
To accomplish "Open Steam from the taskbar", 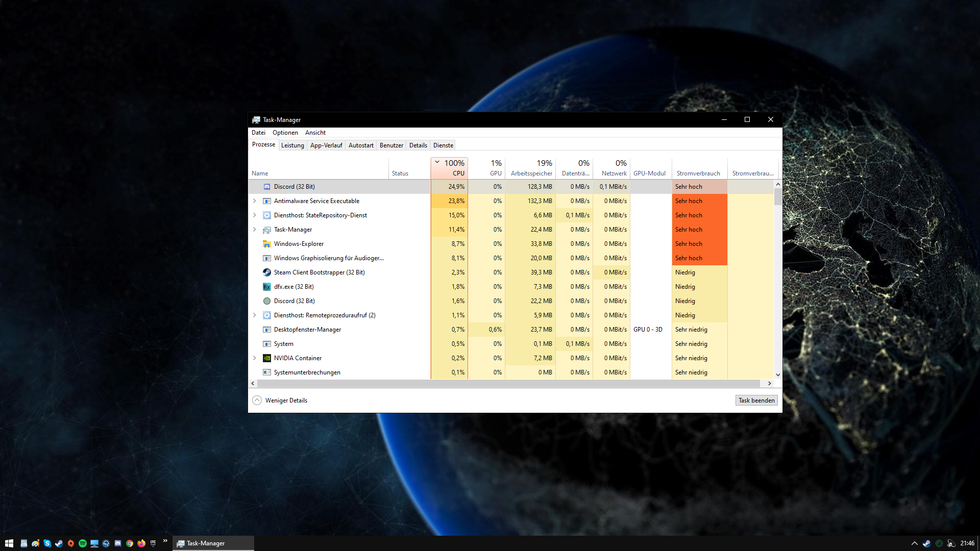I will tap(59, 543).
